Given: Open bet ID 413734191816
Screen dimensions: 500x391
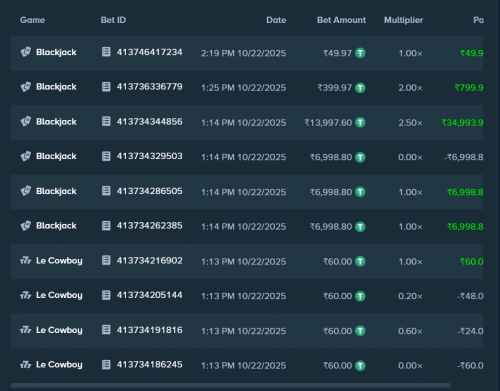Looking at the screenshot, I should (x=149, y=330).
